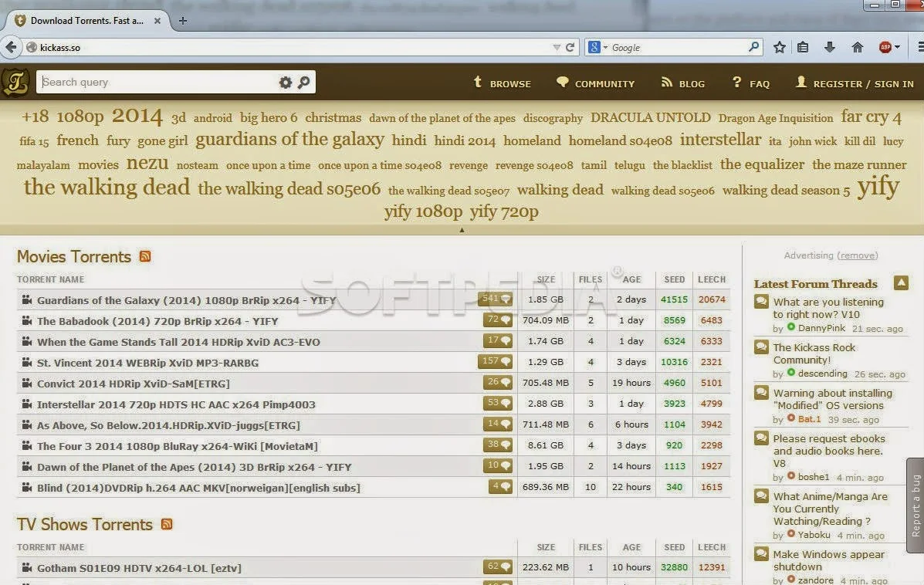Open Movies Torrents RSS feed icon
The height and width of the screenshot is (585, 924).
point(145,256)
